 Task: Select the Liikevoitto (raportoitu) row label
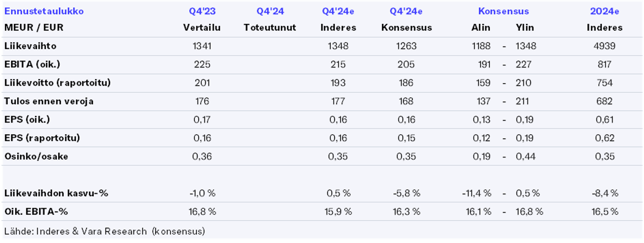click(x=57, y=83)
